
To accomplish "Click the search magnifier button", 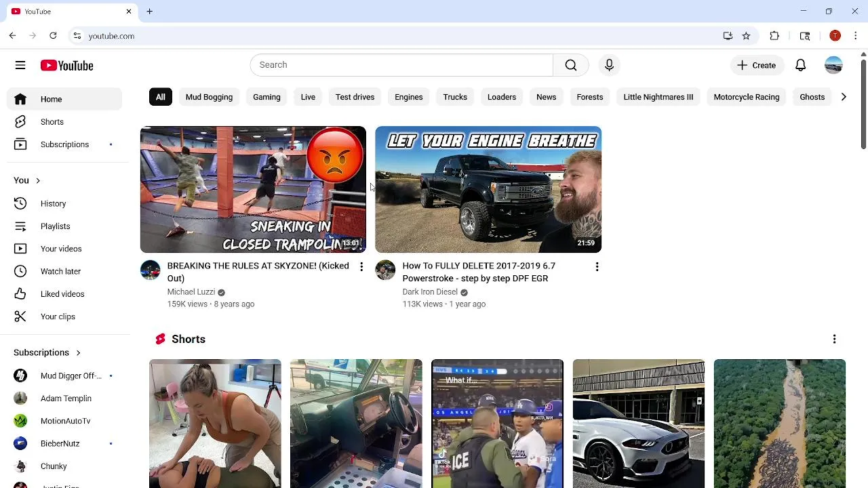I will click(x=571, y=65).
